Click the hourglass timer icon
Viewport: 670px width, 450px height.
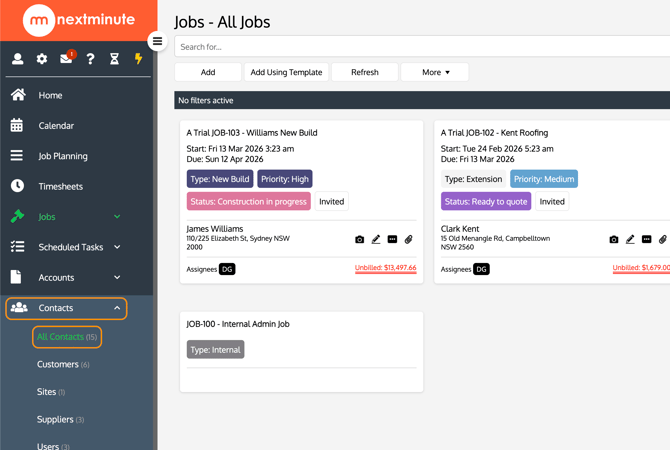(x=114, y=59)
